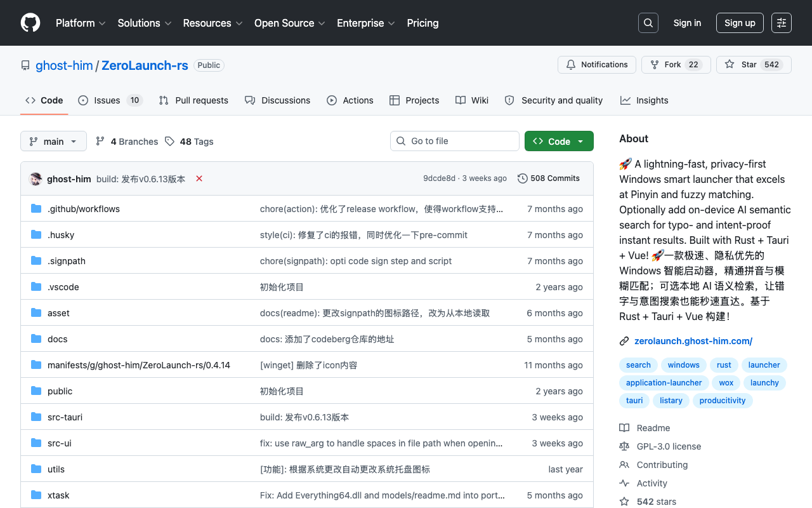Switch to the Discussions tab
This screenshot has width=812, height=508.
(x=278, y=100)
